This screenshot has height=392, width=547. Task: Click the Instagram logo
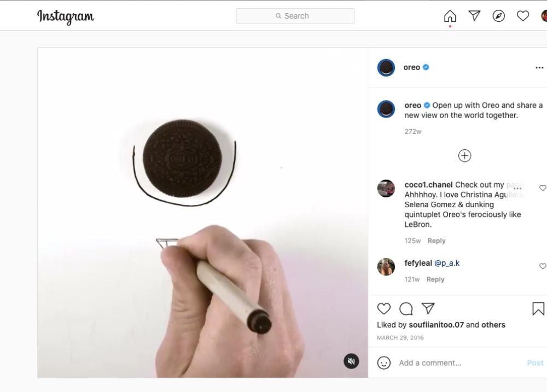click(66, 16)
